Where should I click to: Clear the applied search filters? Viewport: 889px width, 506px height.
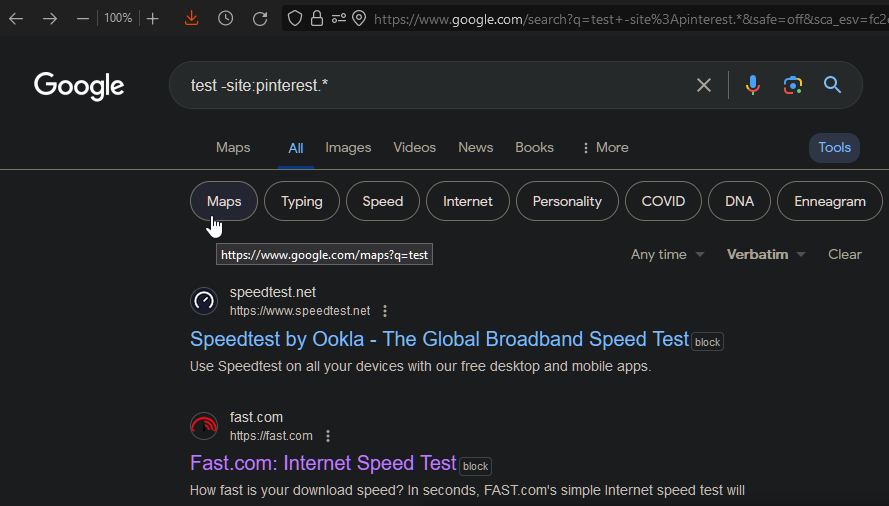click(845, 255)
